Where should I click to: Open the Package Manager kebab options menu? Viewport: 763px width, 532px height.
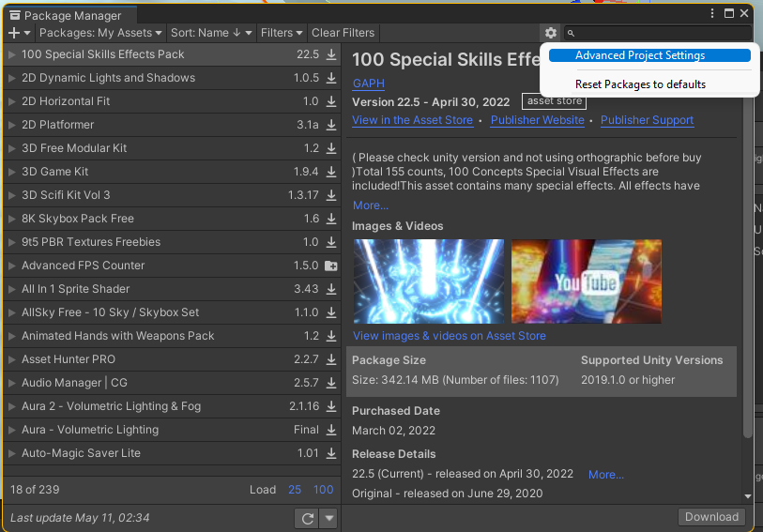tap(712, 14)
